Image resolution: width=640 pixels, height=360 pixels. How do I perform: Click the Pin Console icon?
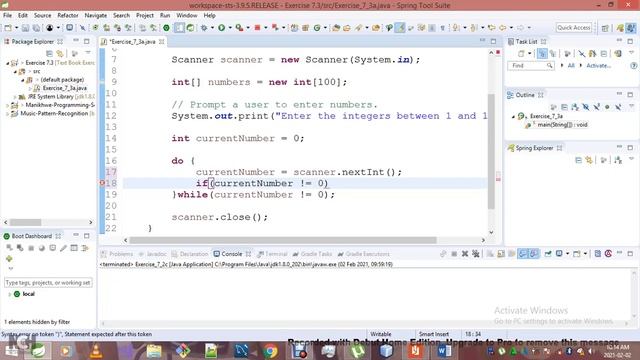548,254
